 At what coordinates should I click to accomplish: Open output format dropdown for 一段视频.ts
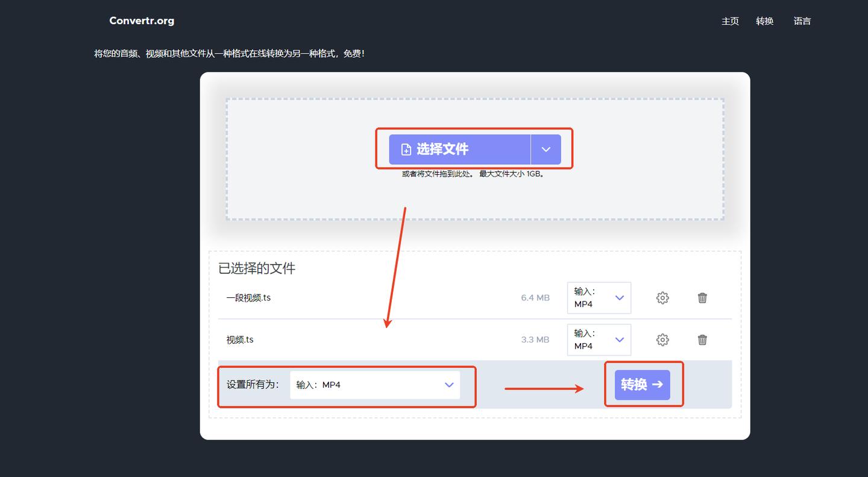point(599,298)
